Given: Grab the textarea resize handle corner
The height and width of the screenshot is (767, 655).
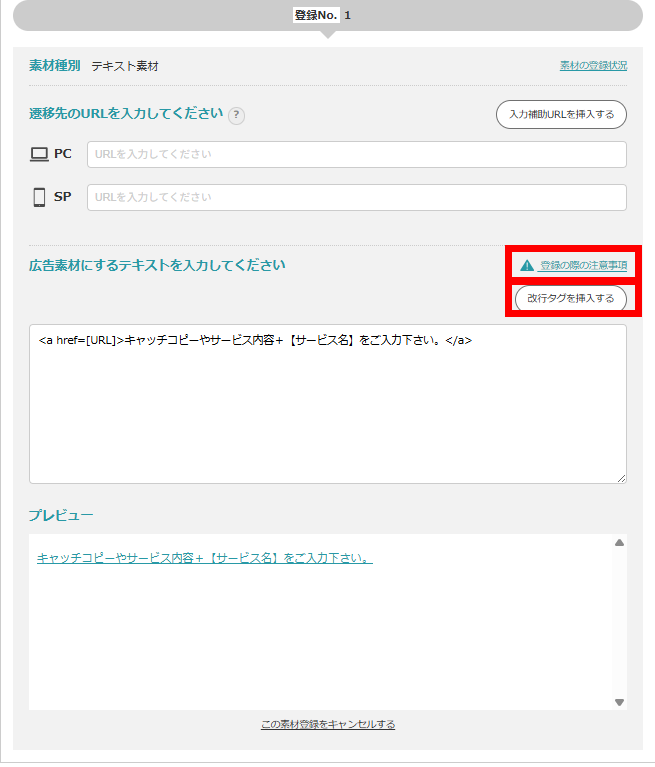Looking at the screenshot, I should pyautogui.click(x=621, y=478).
